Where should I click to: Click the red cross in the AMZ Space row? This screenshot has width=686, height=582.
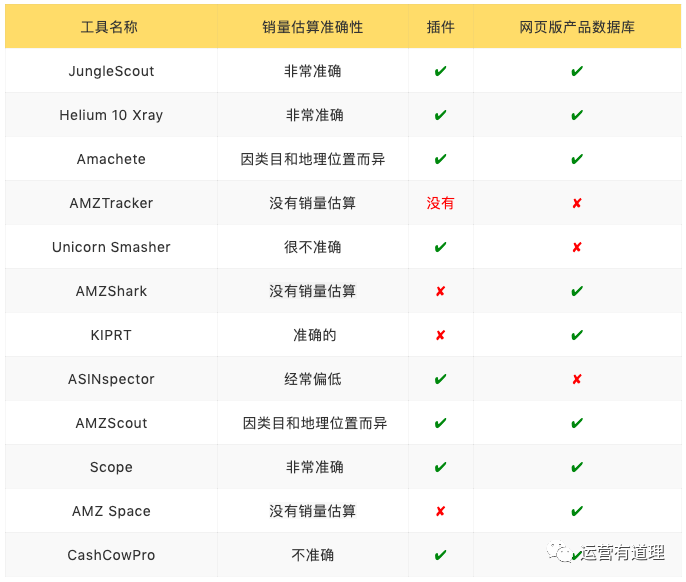(440, 511)
